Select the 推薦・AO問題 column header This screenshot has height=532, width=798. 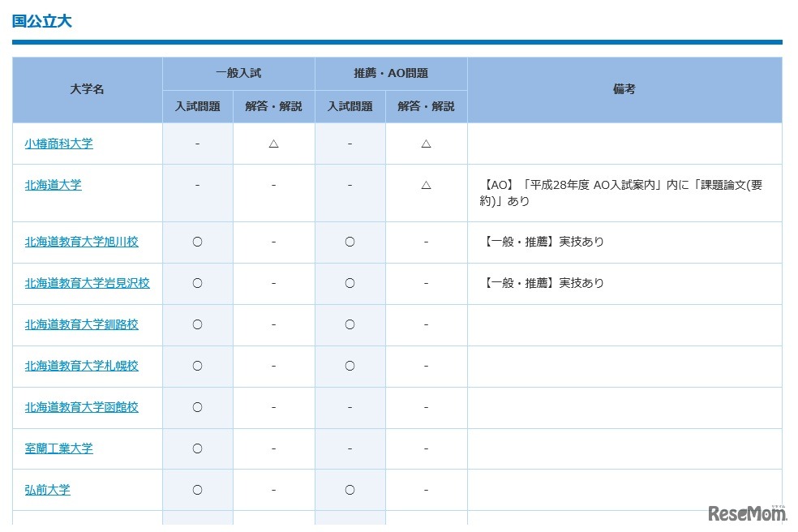[x=389, y=73]
